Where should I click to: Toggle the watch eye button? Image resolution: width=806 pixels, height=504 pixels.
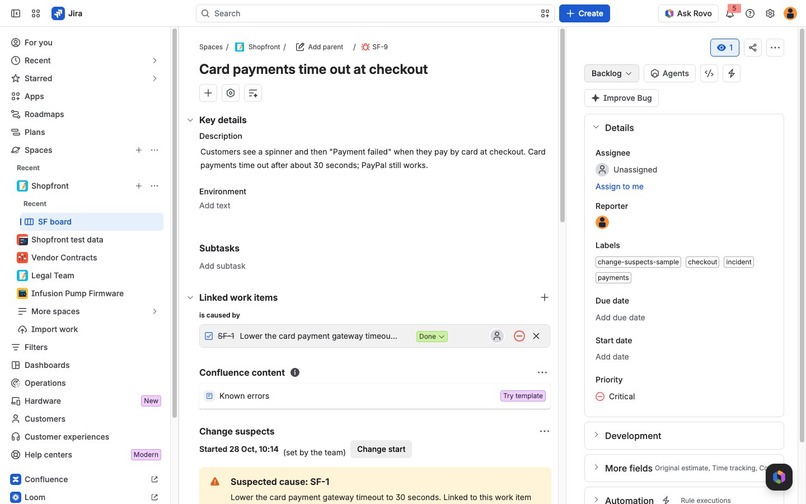coord(725,48)
